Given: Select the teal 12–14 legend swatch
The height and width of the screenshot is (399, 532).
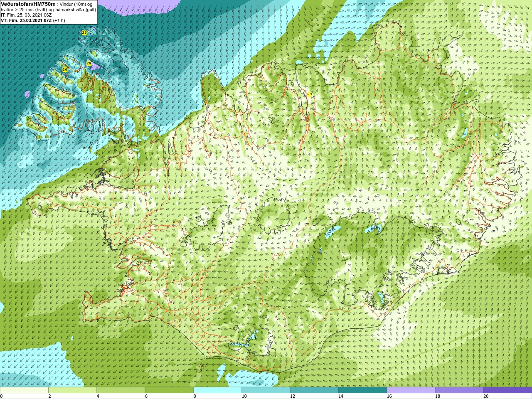Looking at the screenshot, I should [x=314, y=390].
